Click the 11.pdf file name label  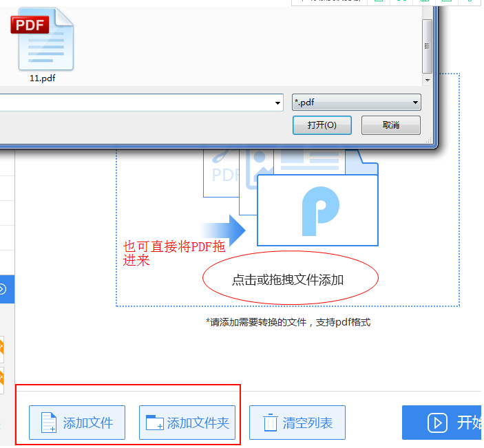(42, 78)
